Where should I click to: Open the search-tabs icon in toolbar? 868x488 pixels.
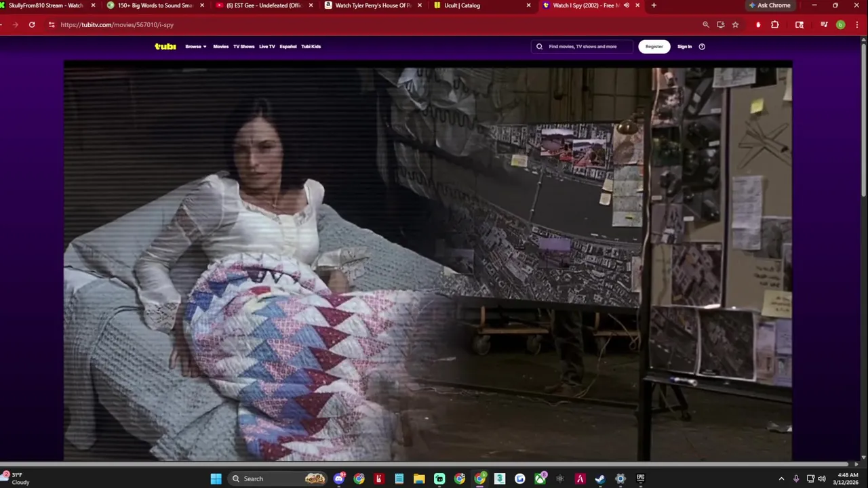[800, 24]
